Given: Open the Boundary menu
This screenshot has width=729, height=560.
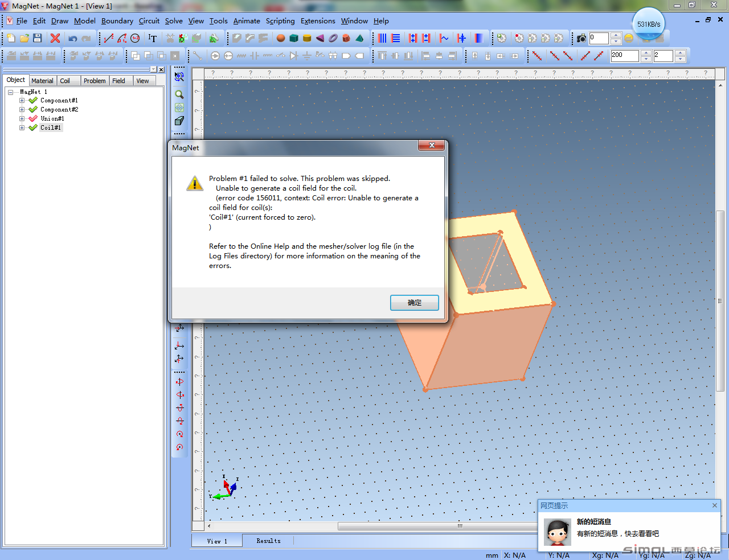Looking at the screenshot, I should click(x=117, y=21).
